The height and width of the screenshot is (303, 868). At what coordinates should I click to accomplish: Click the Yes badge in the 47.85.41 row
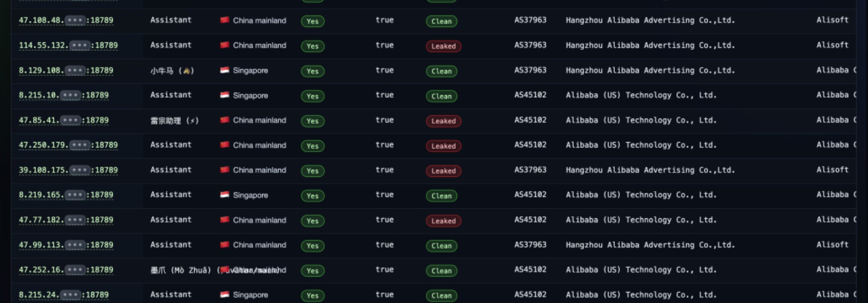[x=312, y=121]
